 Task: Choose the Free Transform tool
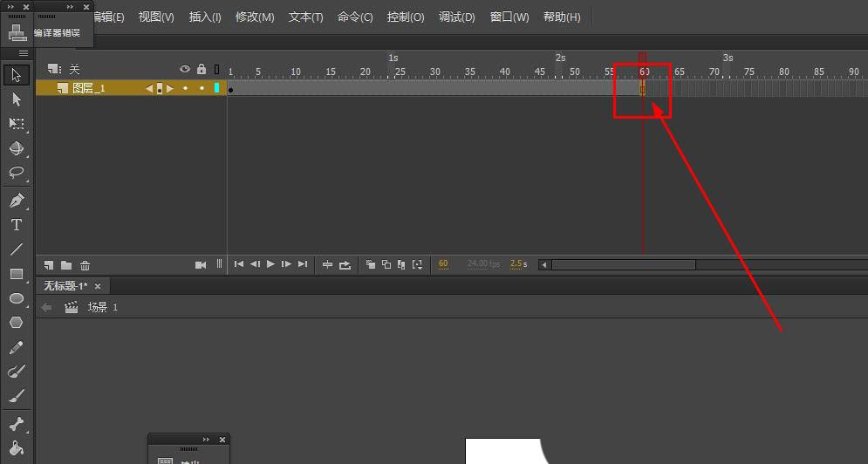coord(16,124)
